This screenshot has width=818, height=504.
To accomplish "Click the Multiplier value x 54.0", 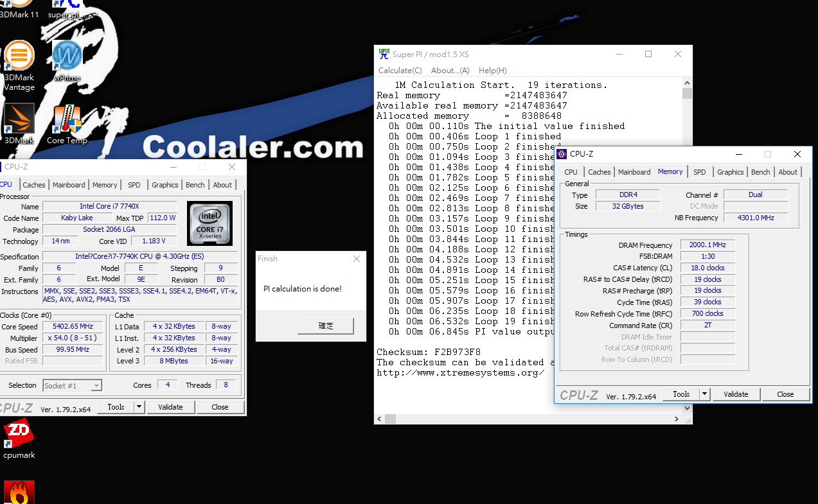I will pos(73,338).
